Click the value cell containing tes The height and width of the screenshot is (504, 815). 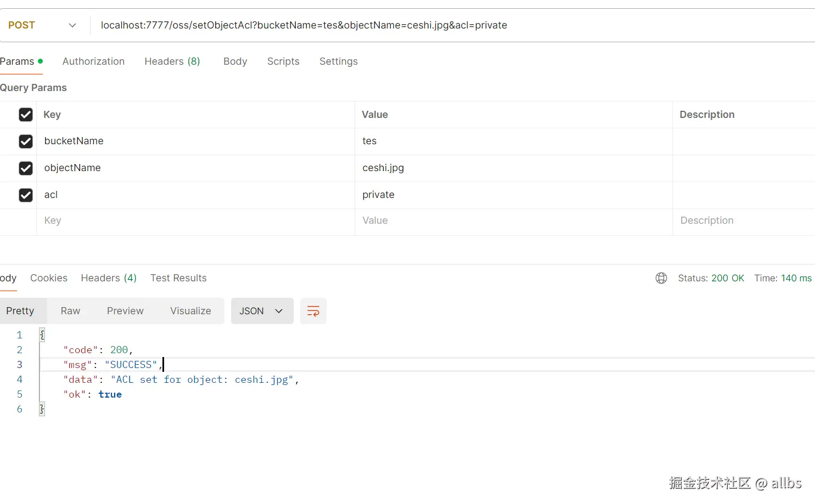coord(514,141)
